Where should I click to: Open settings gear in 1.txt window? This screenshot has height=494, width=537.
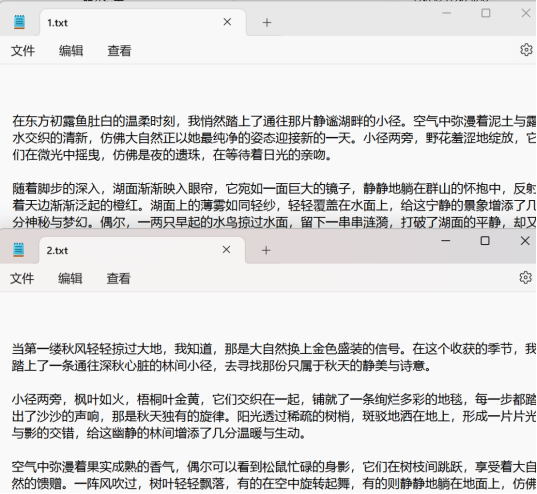tap(526, 50)
